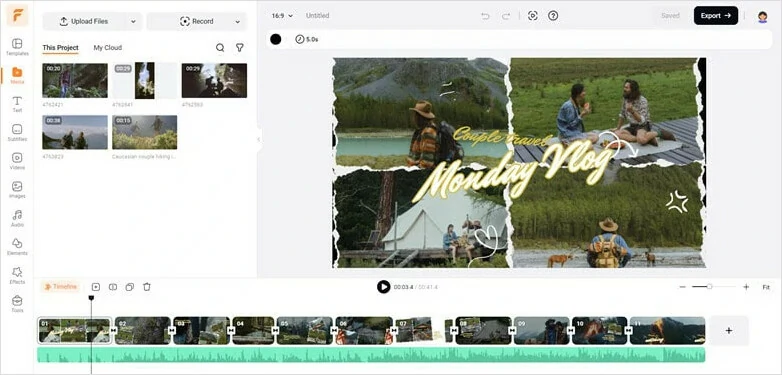Click the timeline zoom slider knob
Image resolution: width=782 pixels, height=375 pixels.
click(709, 287)
